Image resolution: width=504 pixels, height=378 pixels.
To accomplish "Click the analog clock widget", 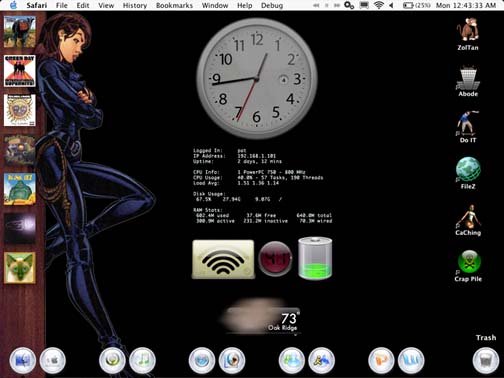I will coord(257,79).
